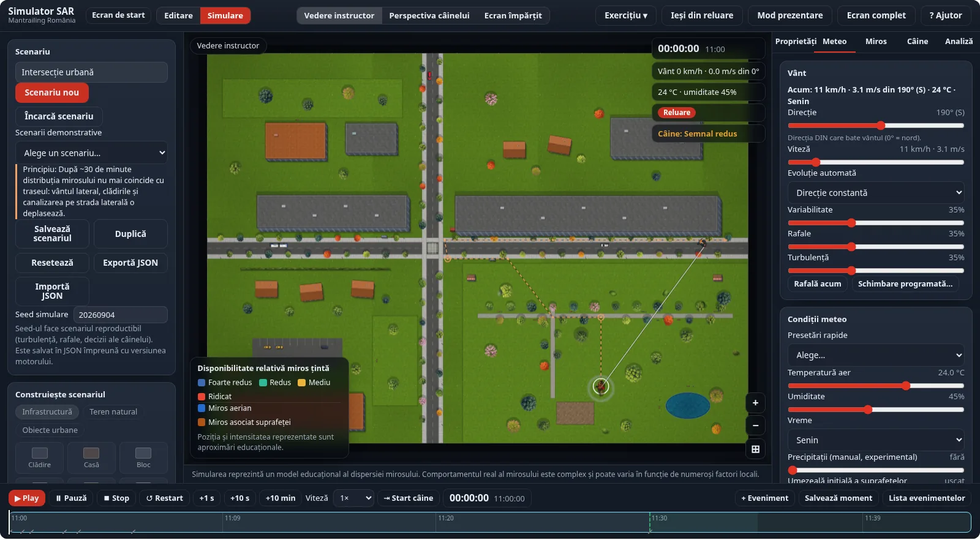
Task: Click Exportă JSON
Action: click(x=130, y=263)
